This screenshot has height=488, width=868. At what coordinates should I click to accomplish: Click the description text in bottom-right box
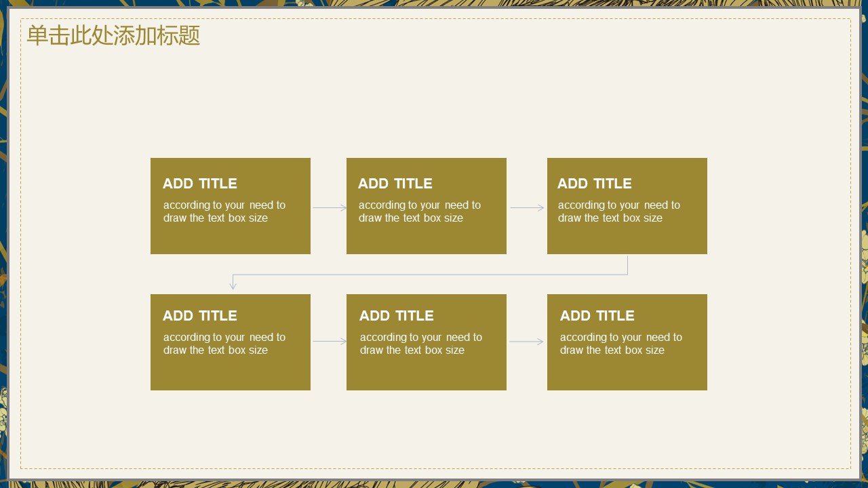[x=620, y=344]
